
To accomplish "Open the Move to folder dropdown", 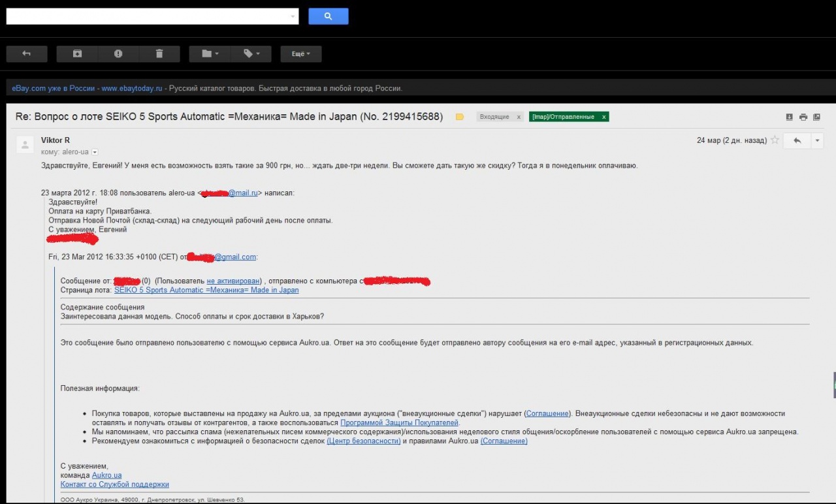I will pyautogui.click(x=210, y=54).
